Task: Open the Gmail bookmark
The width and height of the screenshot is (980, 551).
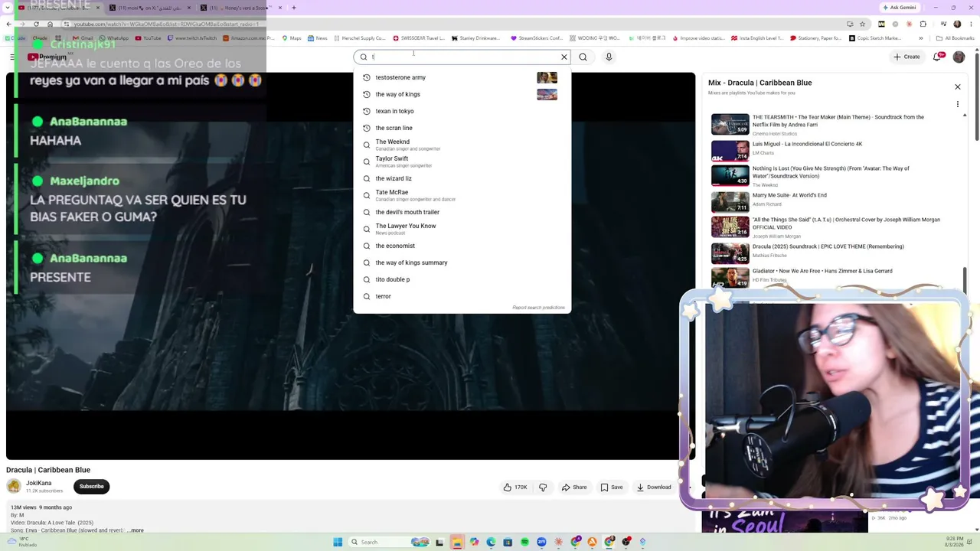Action: point(83,38)
